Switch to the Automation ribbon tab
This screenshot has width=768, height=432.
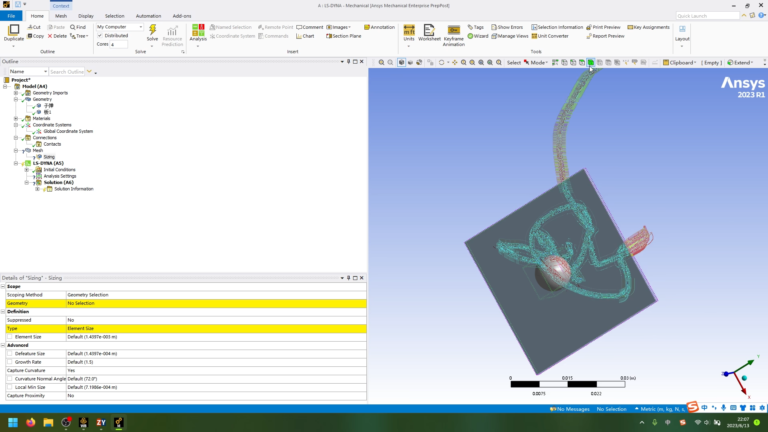coord(148,16)
